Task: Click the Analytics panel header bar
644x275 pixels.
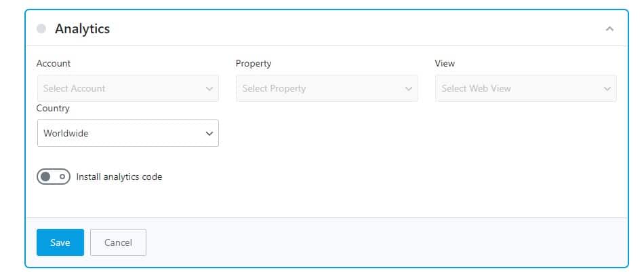Action: coord(339,29)
